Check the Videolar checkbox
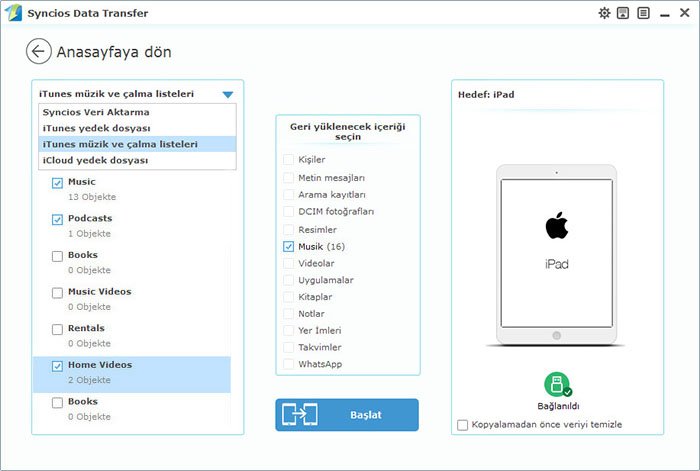Viewport: 700px width, 471px height. coord(288,263)
